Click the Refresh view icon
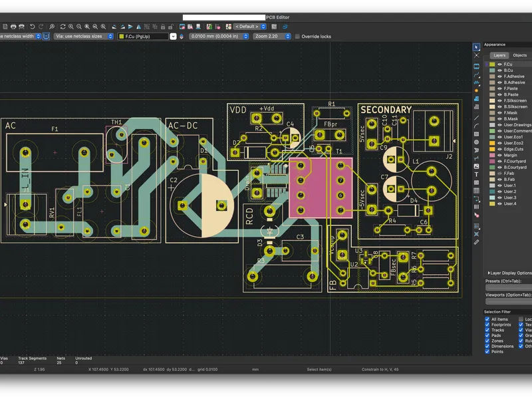532x399 pixels. pyautogui.click(x=63, y=27)
